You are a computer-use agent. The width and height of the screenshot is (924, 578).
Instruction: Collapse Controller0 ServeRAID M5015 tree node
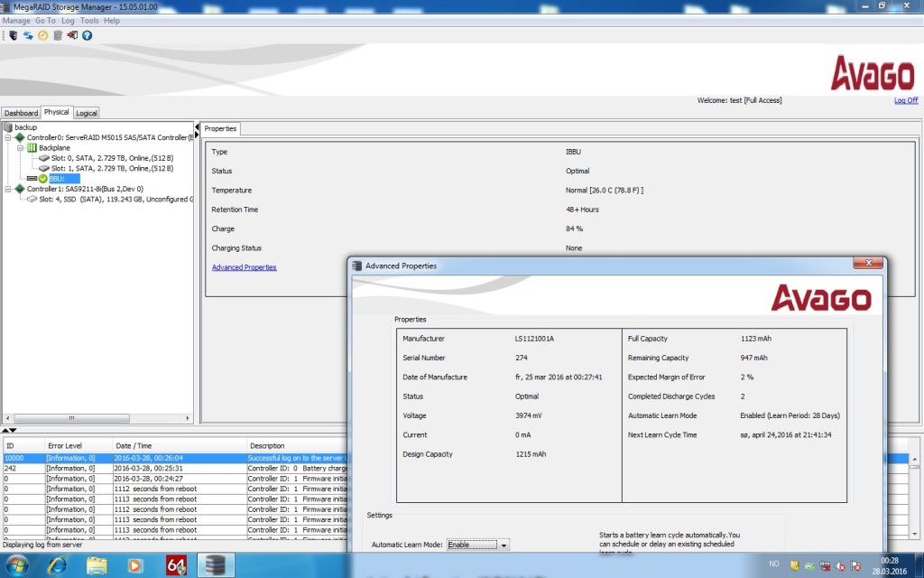click(x=8, y=137)
